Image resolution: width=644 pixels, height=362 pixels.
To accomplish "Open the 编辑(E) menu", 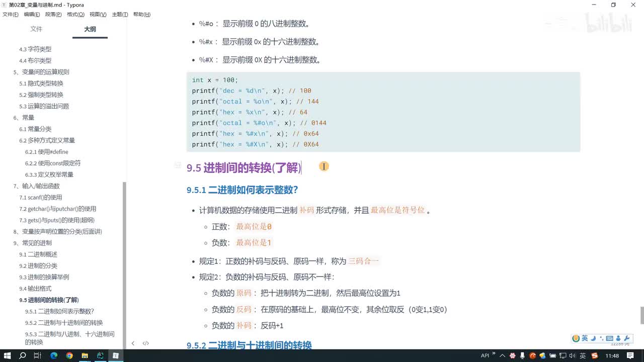I will point(32,15).
